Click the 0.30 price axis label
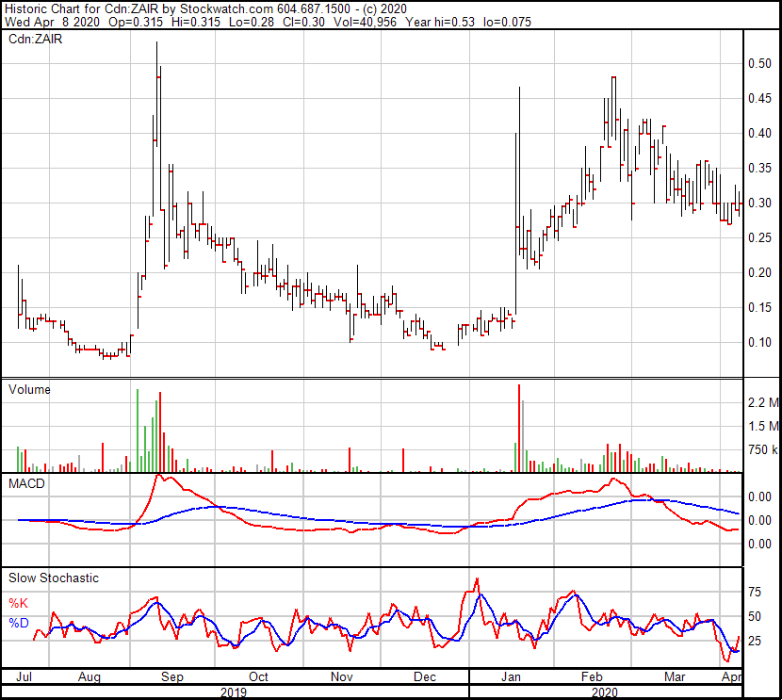Viewport: 782px width, 700px height. (759, 203)
